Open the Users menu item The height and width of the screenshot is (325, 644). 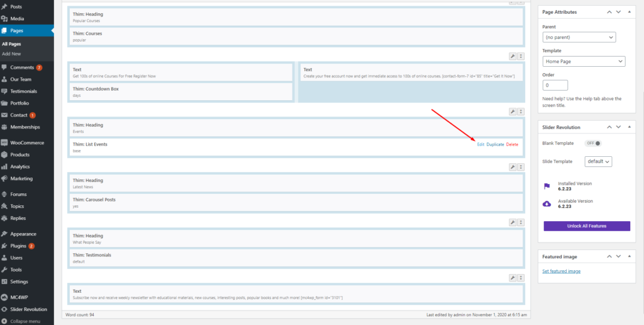(26, 258)
